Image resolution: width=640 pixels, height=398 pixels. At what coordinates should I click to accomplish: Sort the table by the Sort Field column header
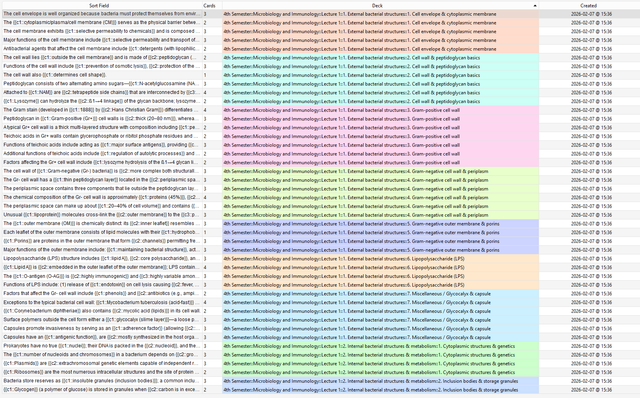[99, 6]
